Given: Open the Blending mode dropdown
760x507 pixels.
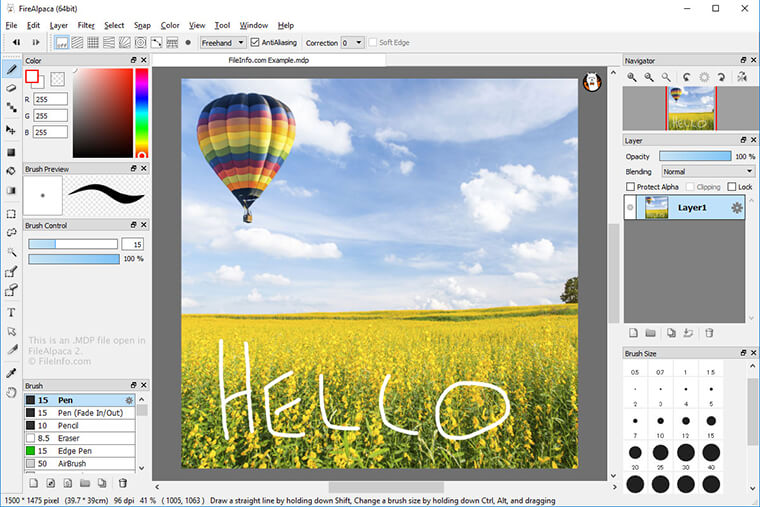Looking at the screenshot, I should coord(707,172).
